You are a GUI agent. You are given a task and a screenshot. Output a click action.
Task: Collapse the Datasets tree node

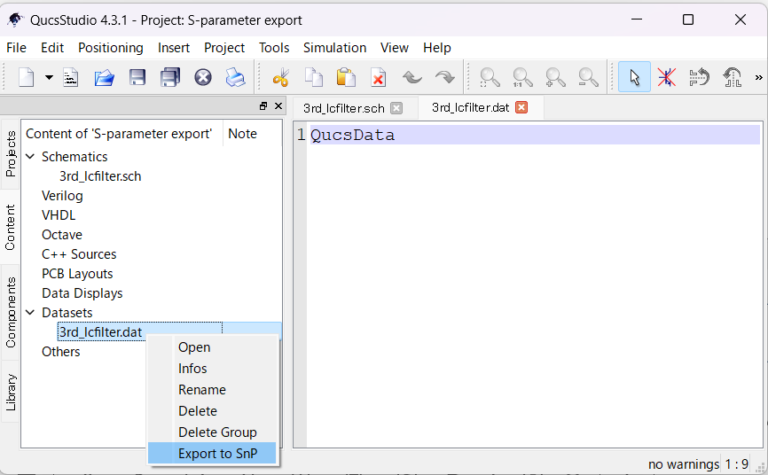coord(30,313)
